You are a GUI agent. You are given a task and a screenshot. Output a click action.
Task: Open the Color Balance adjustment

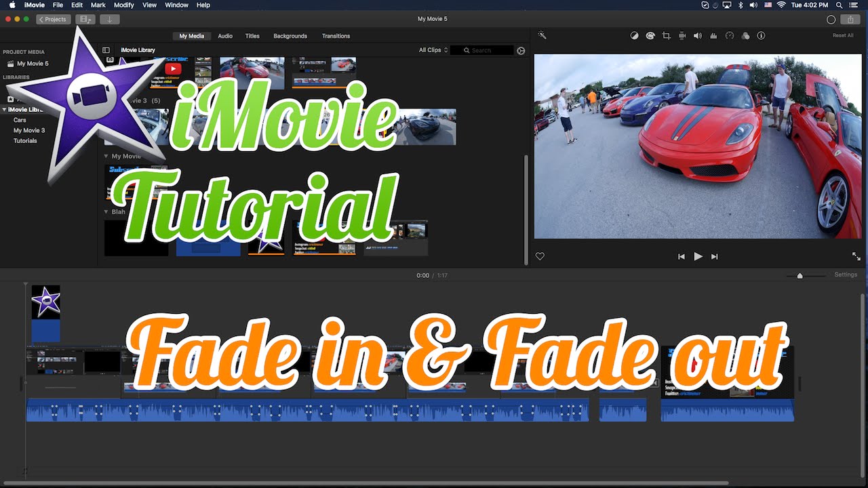coord(635,36)
